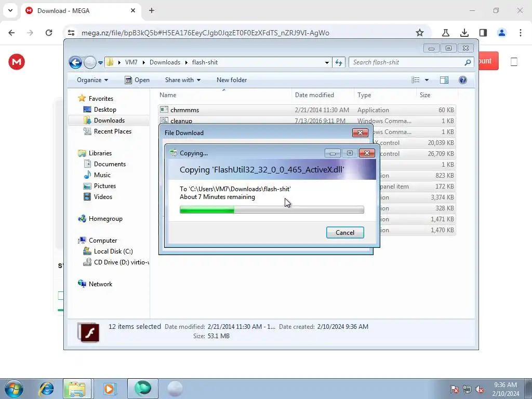Click the Flash icon in details pane

click(89, 332)
